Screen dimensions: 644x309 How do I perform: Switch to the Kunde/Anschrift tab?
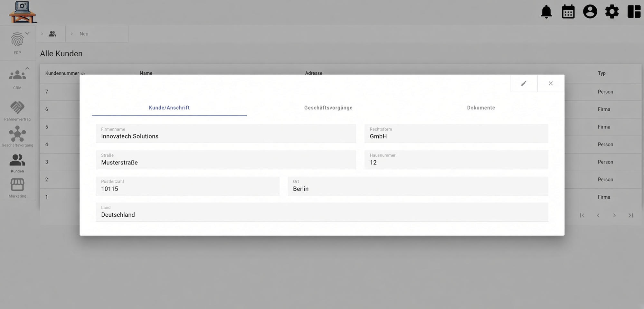(169, 108)
